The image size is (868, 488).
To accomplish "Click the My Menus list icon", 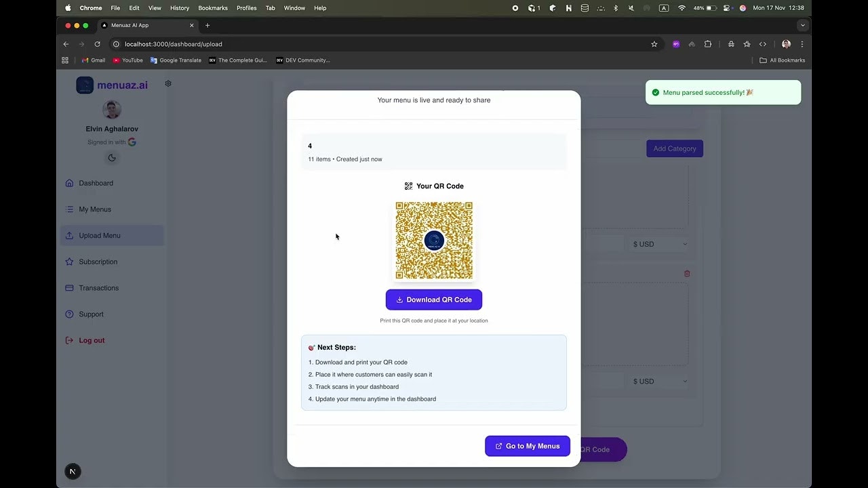I will coord(69,209).
